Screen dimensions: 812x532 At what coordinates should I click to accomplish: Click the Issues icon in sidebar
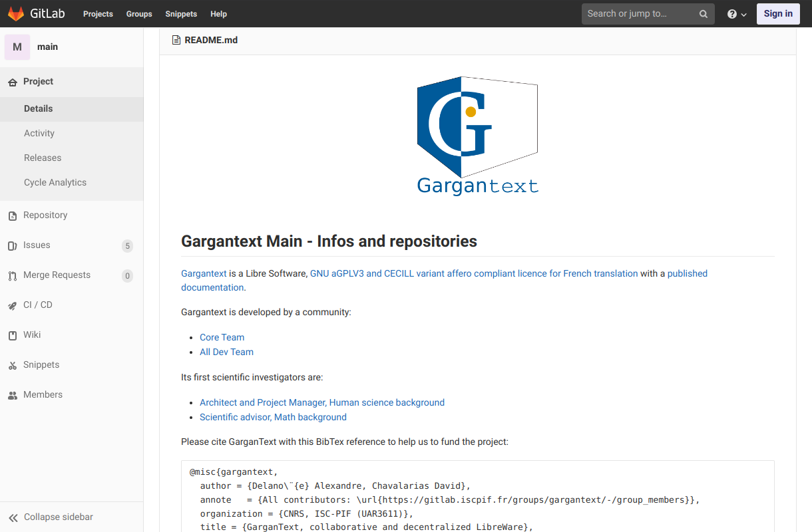[12, 245]
